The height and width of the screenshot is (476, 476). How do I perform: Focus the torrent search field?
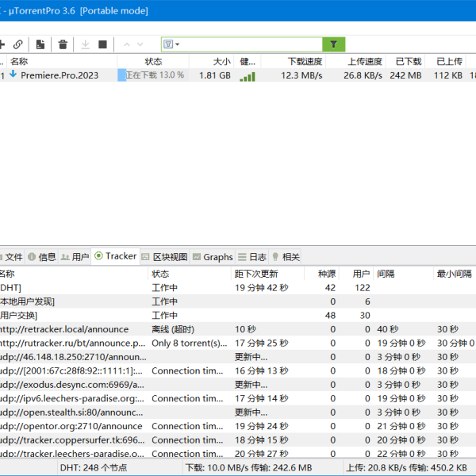[x=251, y=44]
